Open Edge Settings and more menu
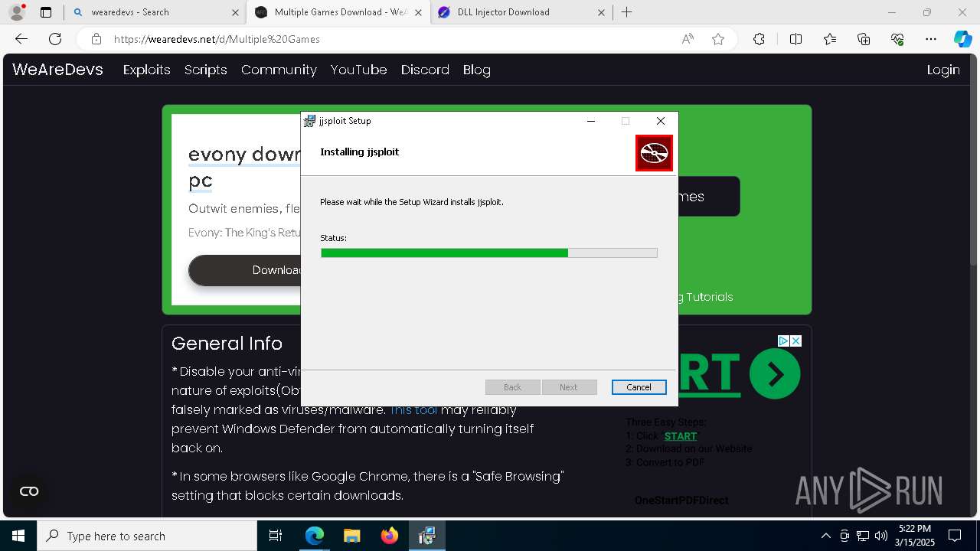Viewport: 980px width, 551px height. coord(931,39)
